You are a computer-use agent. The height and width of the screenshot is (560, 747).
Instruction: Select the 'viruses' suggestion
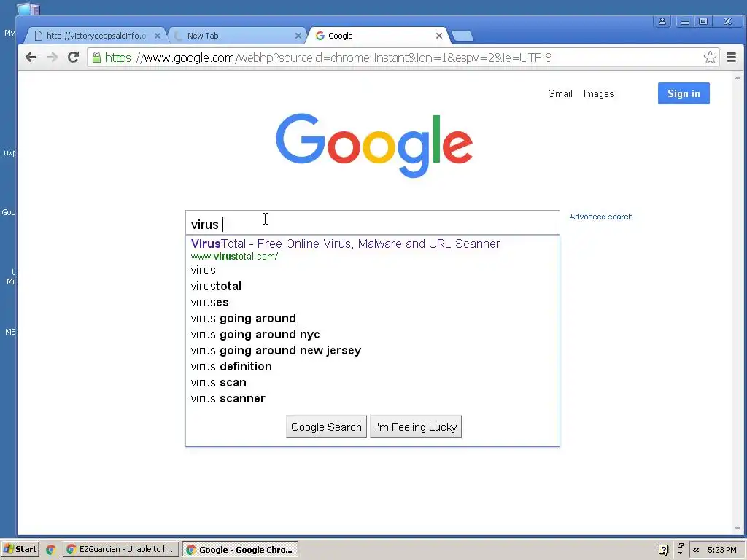pos(373,303)
